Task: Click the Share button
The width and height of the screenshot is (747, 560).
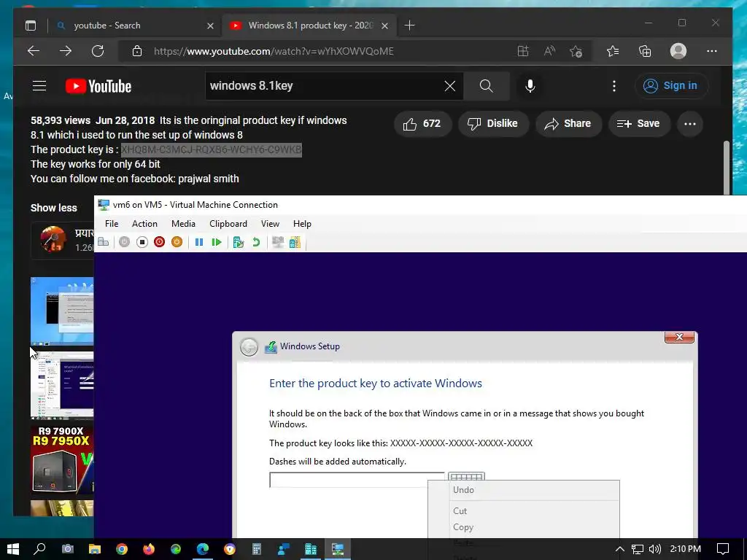Action: (x=568, y=124)
